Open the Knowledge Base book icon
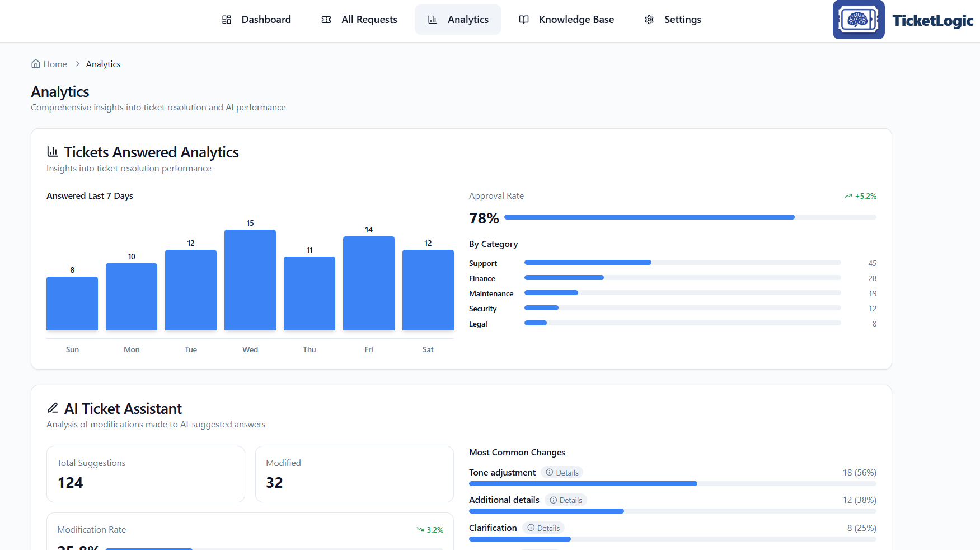 (x=524, y=19)
